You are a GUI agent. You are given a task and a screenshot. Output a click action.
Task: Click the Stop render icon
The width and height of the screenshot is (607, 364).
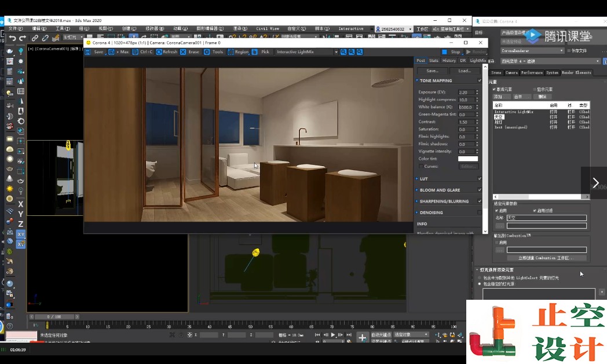click(x=444, y=52)
